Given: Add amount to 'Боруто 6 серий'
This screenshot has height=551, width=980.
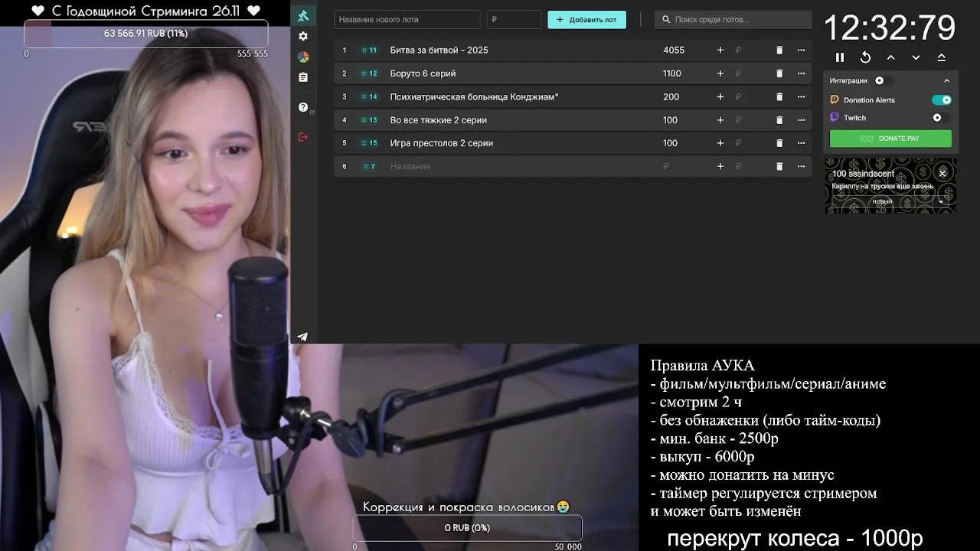Looking at the screenshot, I should click(720, 73).
